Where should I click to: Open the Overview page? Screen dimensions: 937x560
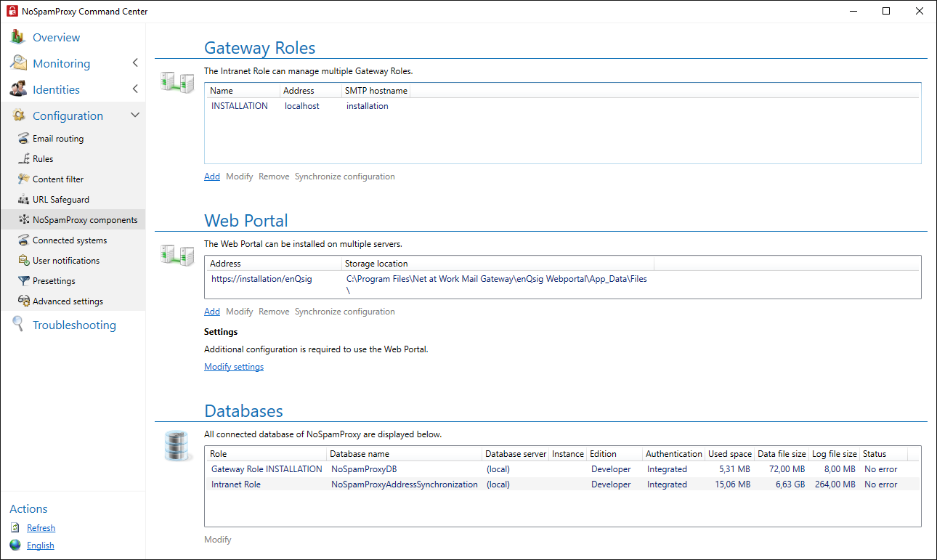point(56,37)
